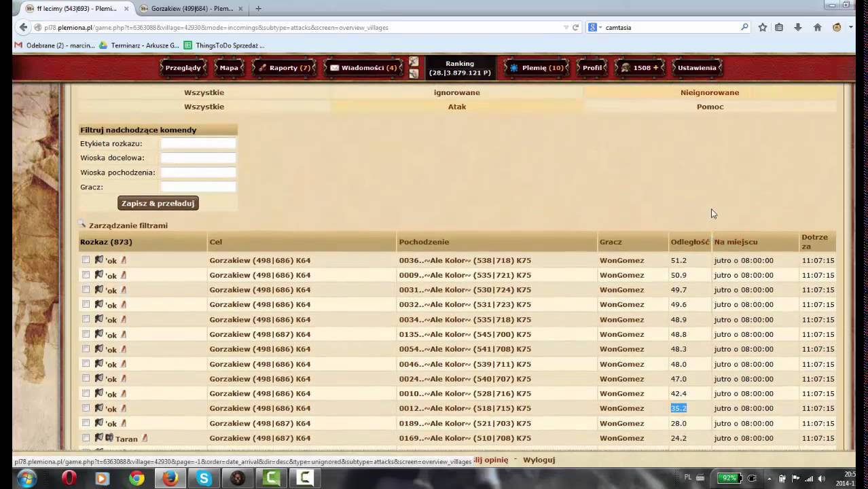This screenshot has height=489, width=868.
Task: Click the Gmail favicon bookmark Odebrane
Action: click(x=18, y=46)
